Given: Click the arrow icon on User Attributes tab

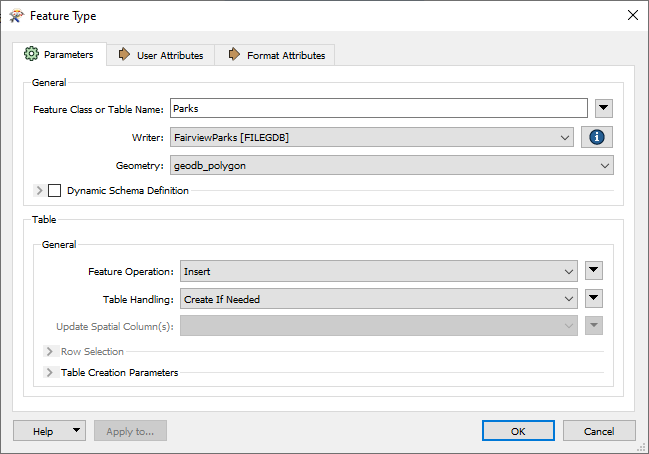Looking at the screenshot, I should point(124,54).
